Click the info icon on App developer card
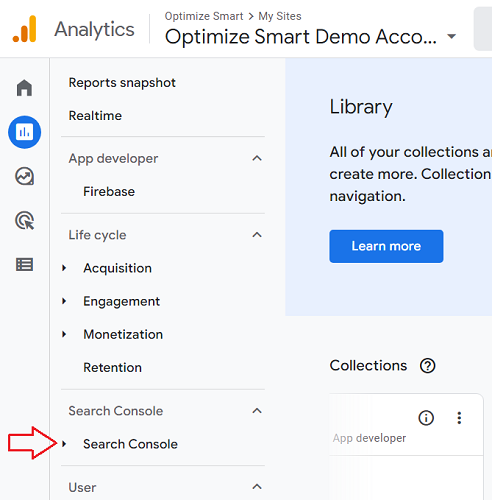The height and width of the screenshot is (500, 492). click(426, 418)
